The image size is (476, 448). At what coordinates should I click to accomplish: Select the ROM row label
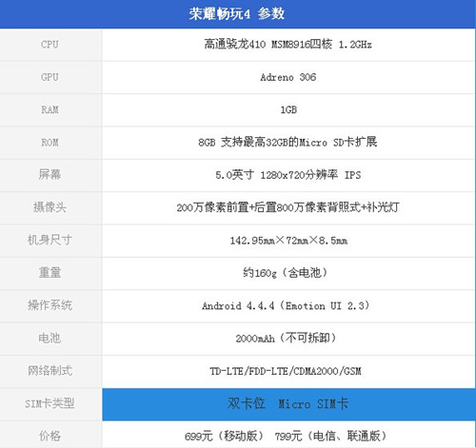pyautogui.click(x=50, y=143)
